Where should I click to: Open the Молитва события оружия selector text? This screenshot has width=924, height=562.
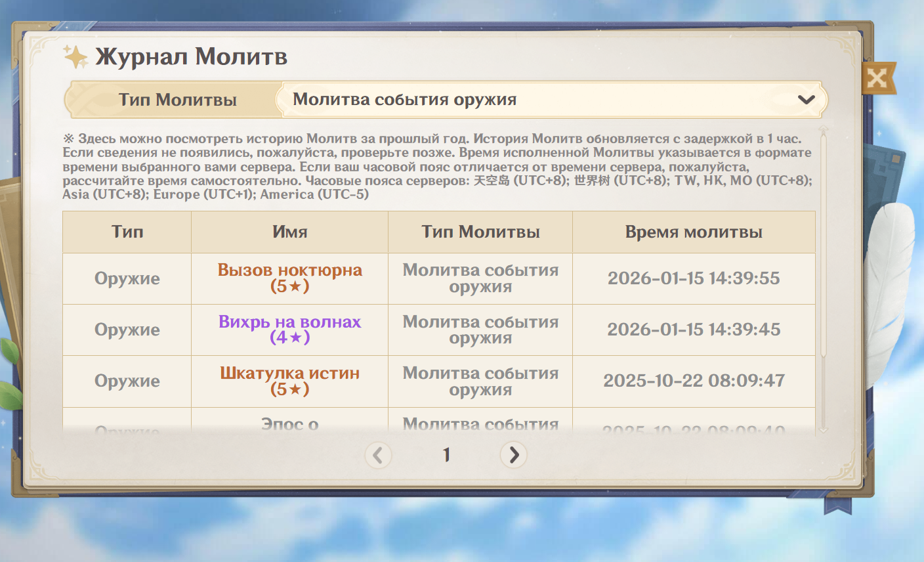404,100
